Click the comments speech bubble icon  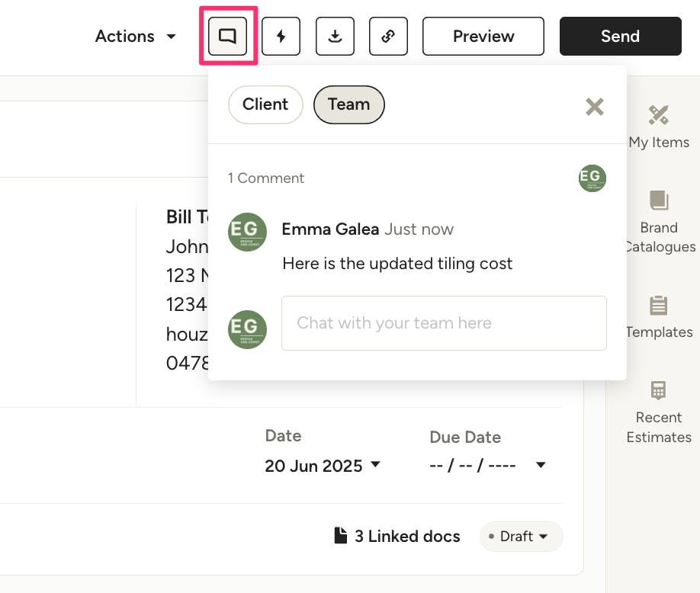coord(228,36)
